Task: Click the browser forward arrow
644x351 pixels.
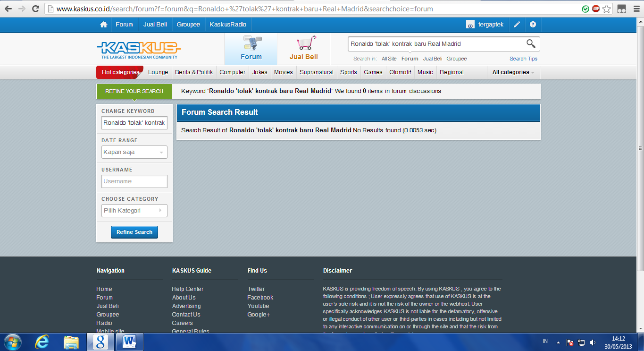Action: (22, 9)
